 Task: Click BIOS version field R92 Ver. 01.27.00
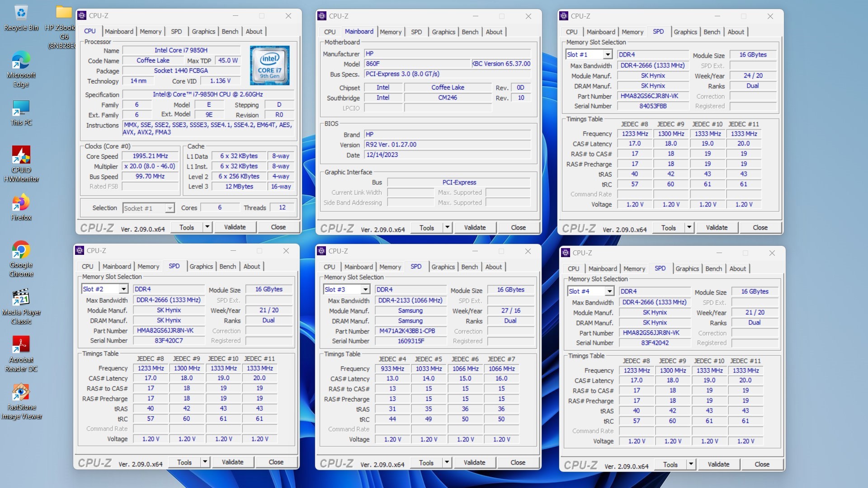[447, 145]
